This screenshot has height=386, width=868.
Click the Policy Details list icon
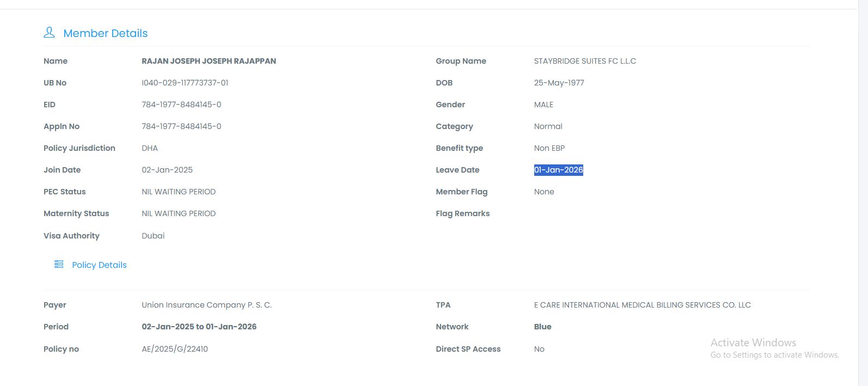(59, 265)
